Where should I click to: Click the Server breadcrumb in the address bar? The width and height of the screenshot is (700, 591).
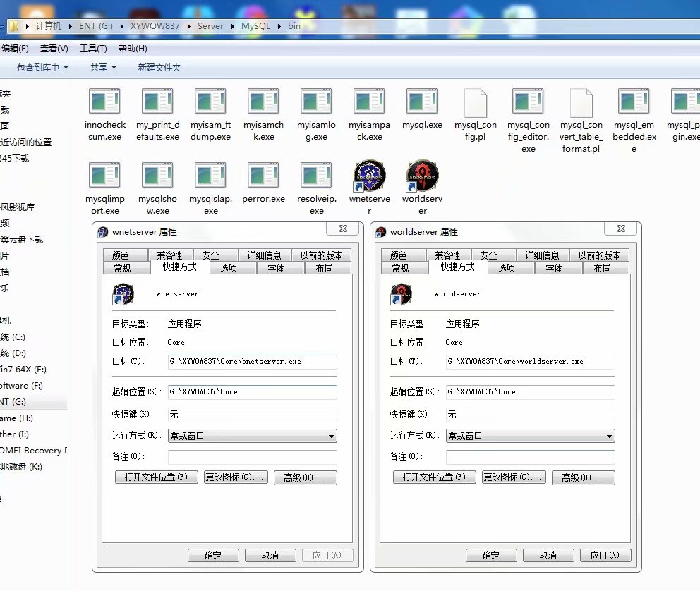pyautogui.click(x=211, y=26)
